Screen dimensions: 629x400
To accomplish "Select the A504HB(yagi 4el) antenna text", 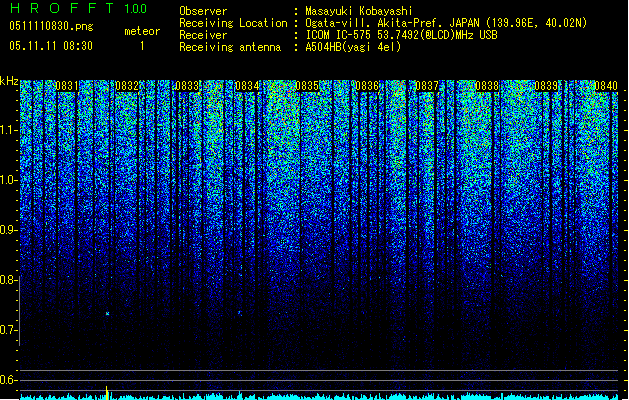I will click(353, 47).
